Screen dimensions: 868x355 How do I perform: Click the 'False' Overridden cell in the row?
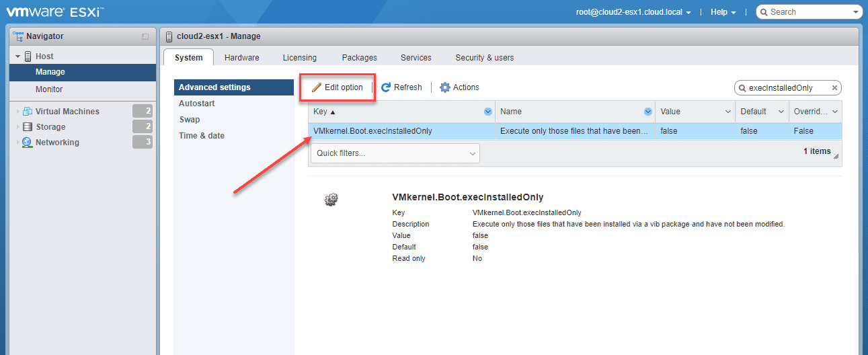tap(815, 131)
